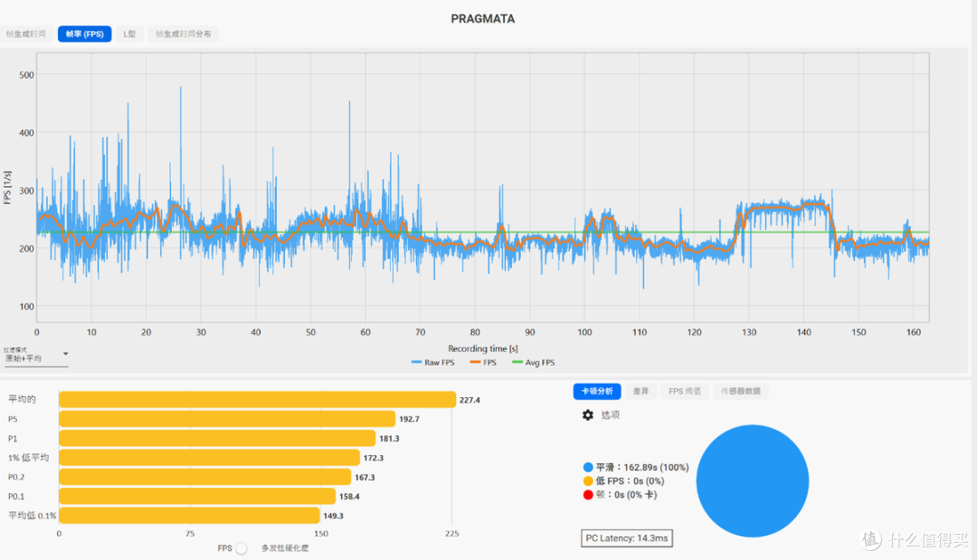The width and height of the screenshot is (977, 560).
Task: Click the blue stutter analysis pie chart
Action: 752,481
